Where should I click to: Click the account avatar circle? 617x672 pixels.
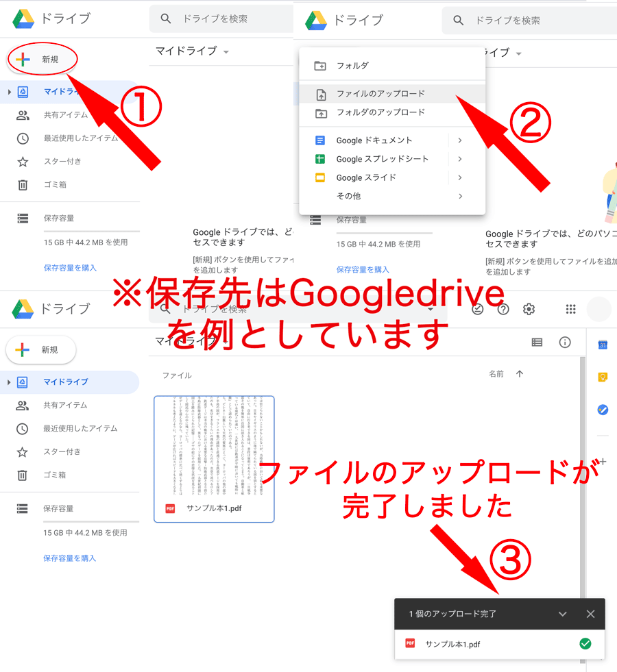click(x=599, y=309)
